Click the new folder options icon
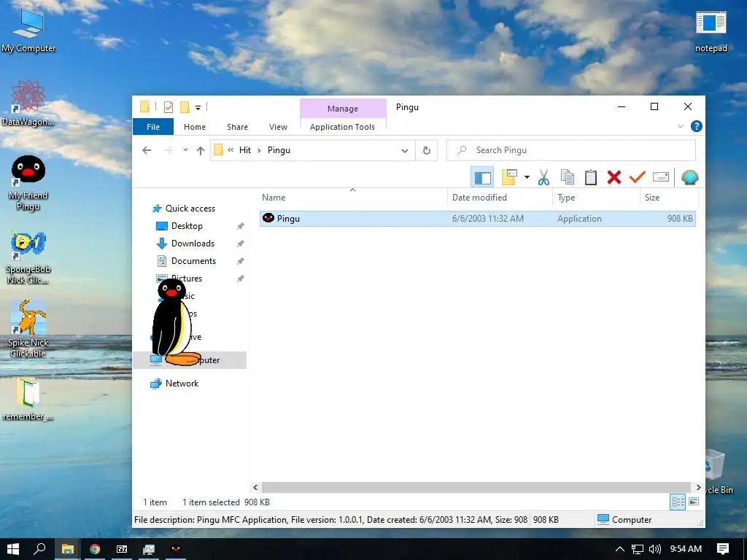The image size is (747, 560). [509, 178]
